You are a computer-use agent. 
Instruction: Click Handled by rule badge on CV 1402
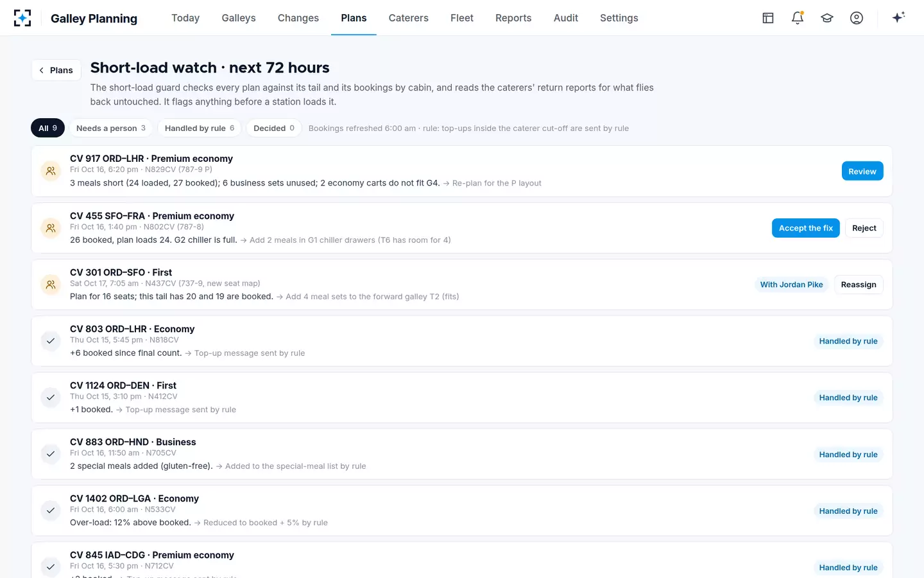click(x=848, y=511)
